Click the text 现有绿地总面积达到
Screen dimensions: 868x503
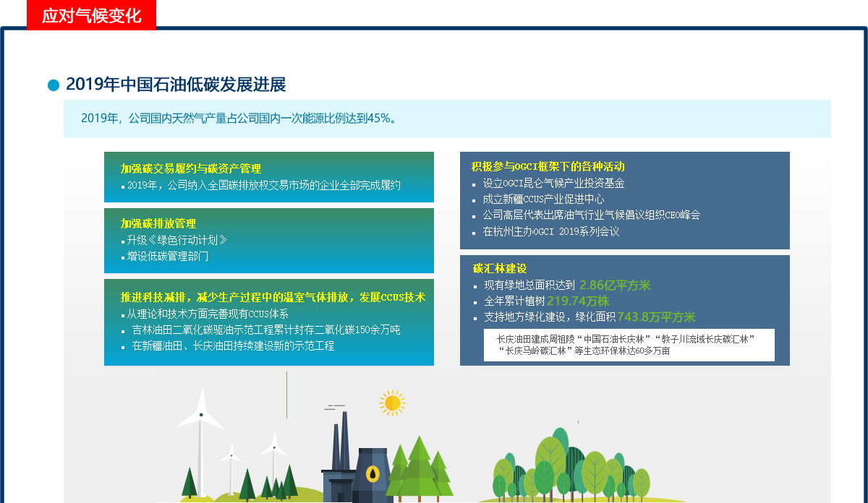[x=529, y=285]
